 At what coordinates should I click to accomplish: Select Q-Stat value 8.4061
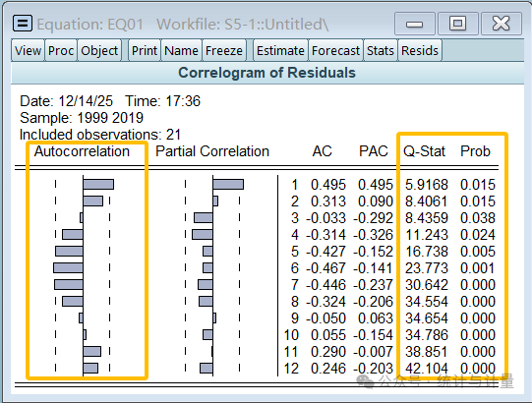click(427, 201)
